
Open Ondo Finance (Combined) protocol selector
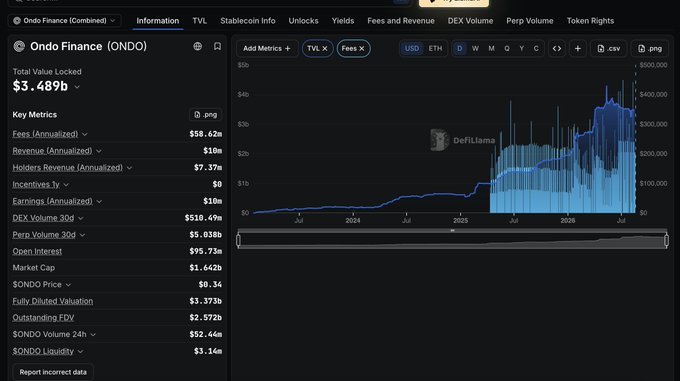pos(65,20)
